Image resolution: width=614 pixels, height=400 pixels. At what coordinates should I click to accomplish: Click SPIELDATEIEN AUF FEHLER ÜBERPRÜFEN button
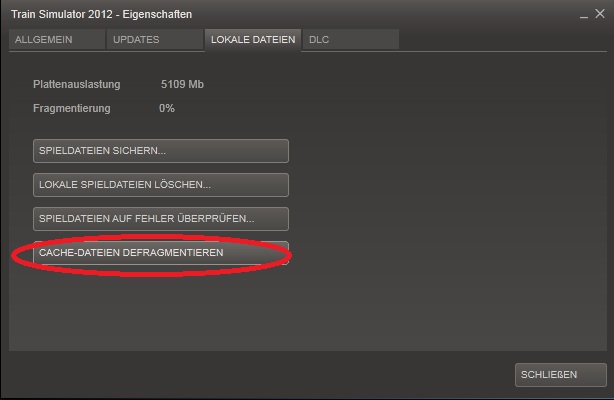click(x=161, y=219)
